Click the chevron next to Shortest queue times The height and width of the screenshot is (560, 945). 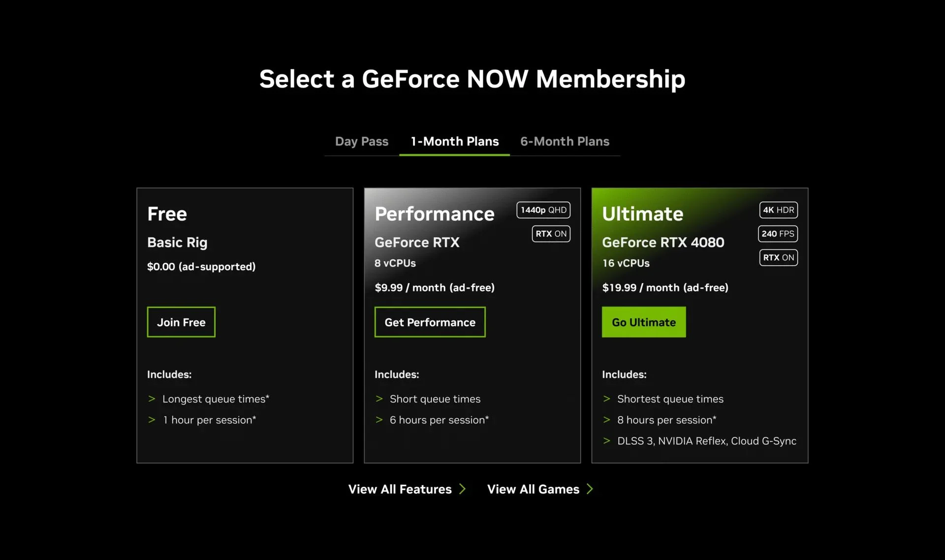tap(605, 398)
